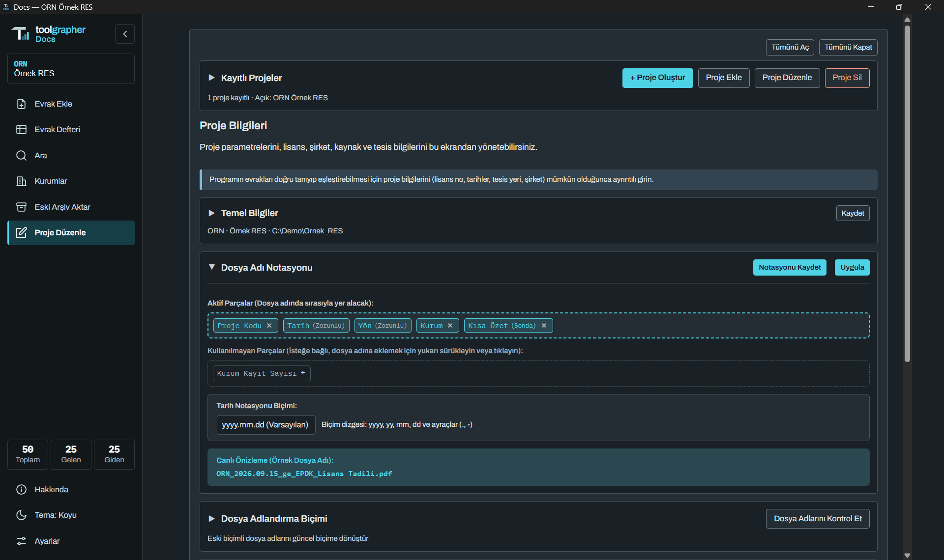Click the 25 Gelen counter card
Image resolution: width=944 pixels, height=560 pixels.
tap(71, 454)
